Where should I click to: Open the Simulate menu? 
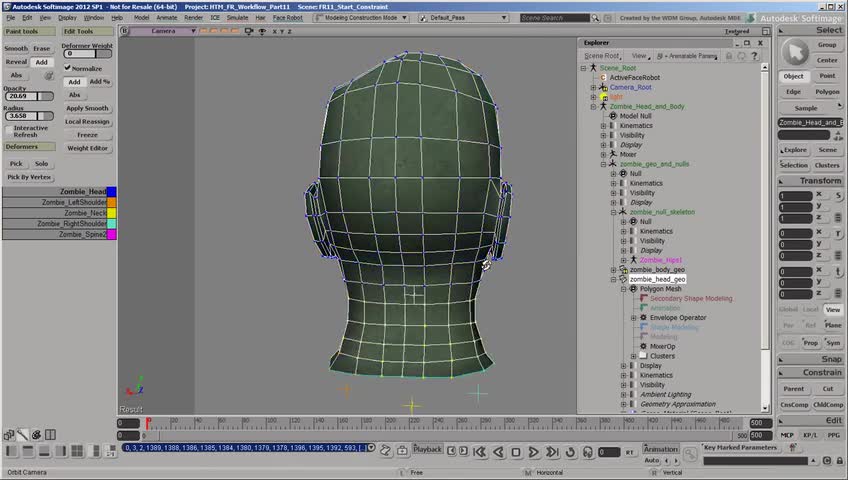[237, 17]
